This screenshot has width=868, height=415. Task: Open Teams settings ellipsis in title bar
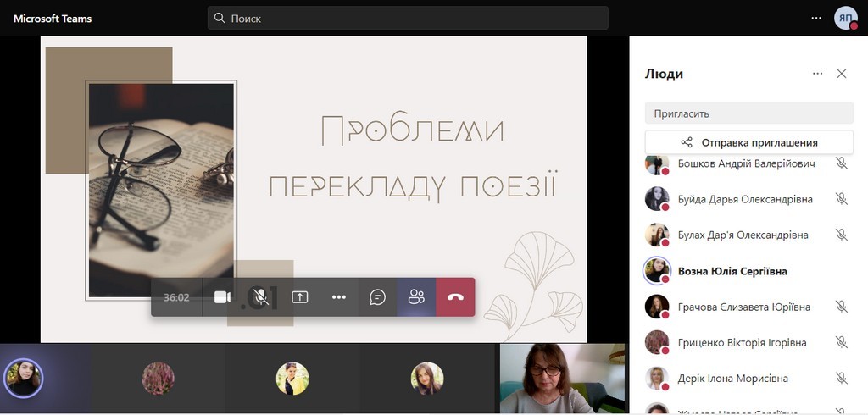click(x=816, y=18)
